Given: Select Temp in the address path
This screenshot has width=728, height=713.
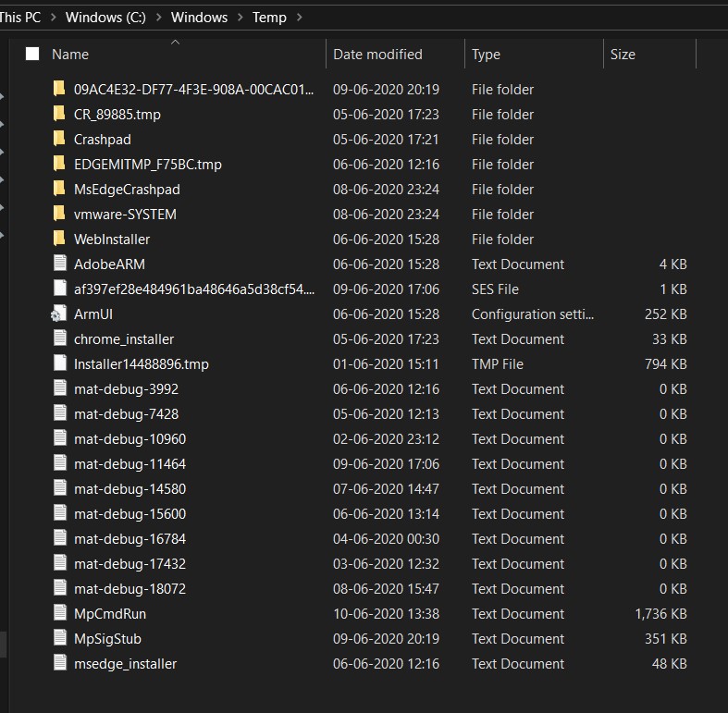Looking at the screenshot, I should click(269, 18).
